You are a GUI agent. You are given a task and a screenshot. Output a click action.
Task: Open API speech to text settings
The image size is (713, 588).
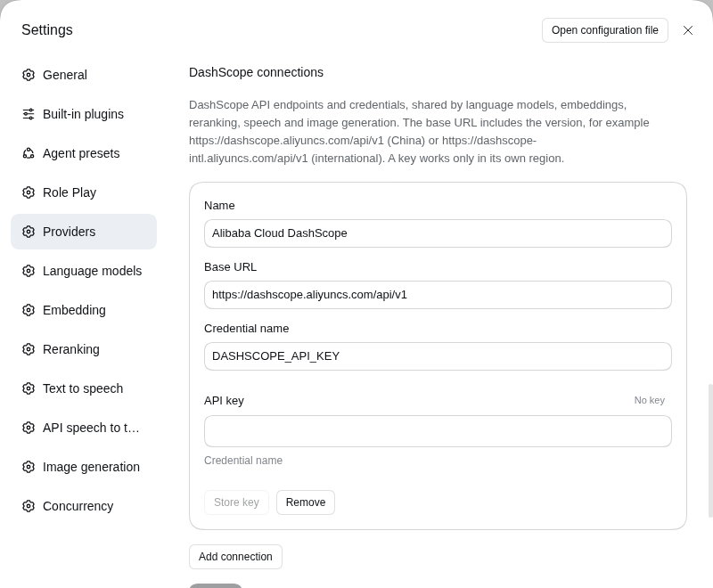84,428
